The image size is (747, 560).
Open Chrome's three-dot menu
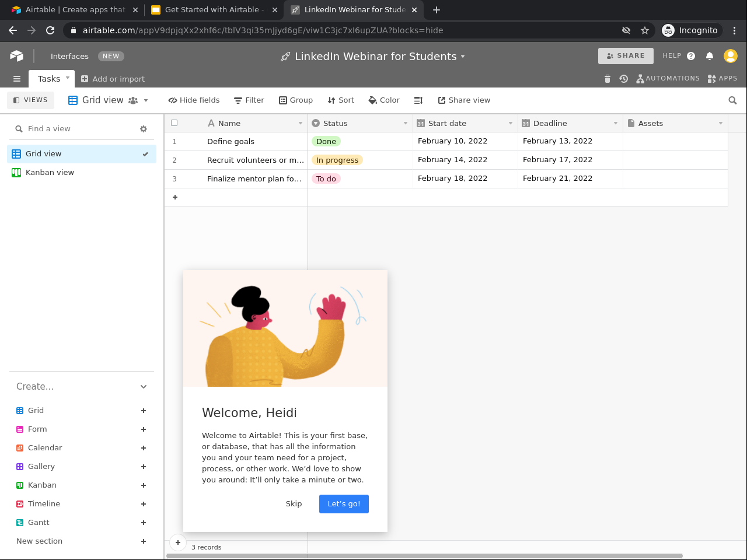pyautogui.click(x=734, y=30)
